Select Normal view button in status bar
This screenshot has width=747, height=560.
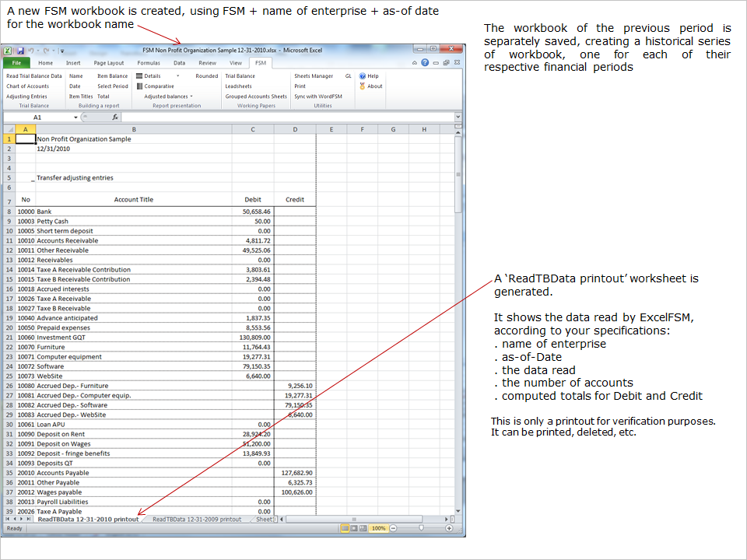click(345, 528)
